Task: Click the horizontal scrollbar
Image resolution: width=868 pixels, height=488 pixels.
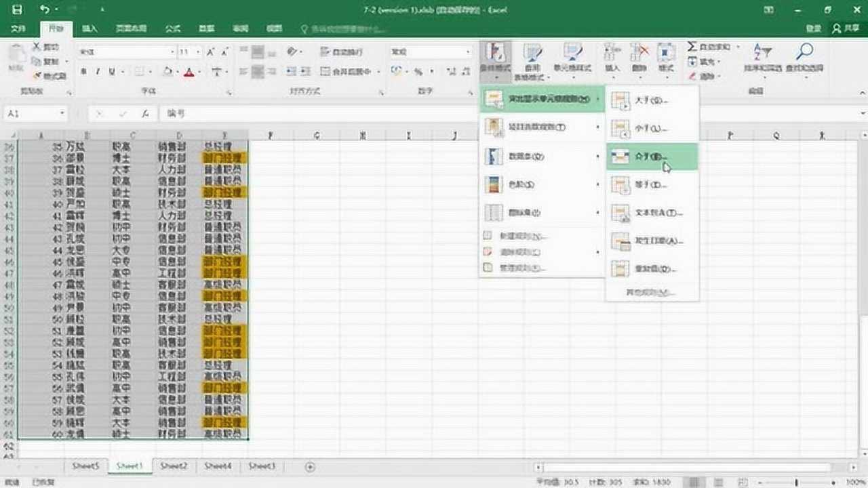Action: coord(687,467)
